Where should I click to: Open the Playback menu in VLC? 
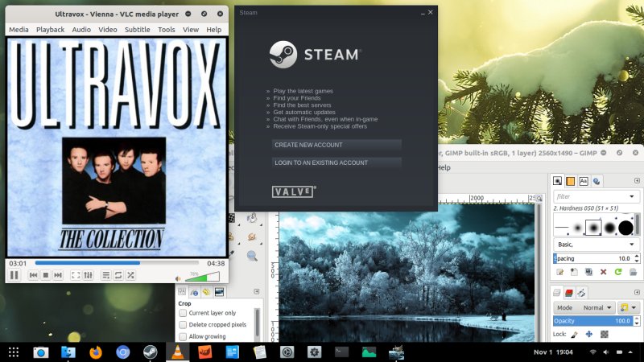(x=50, y=29)
